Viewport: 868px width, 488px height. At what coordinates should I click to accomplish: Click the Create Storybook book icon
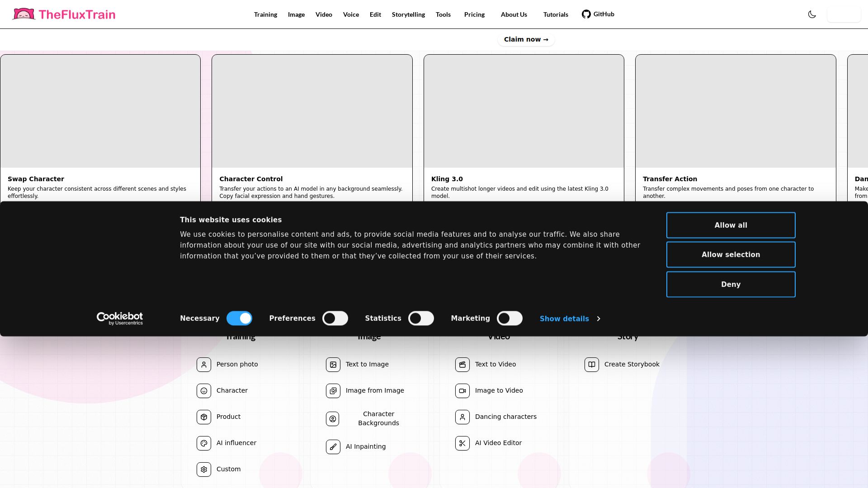592,365
